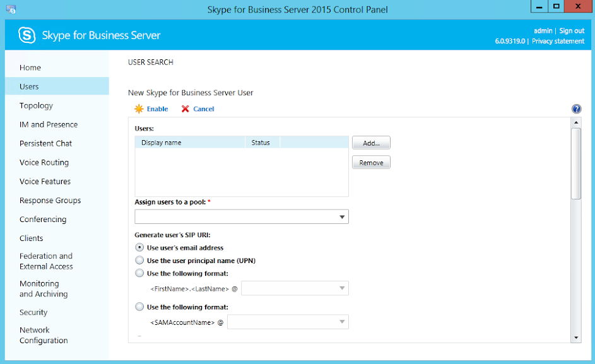Click the version number 6.0.9319.0
The width and height of the screenshot is (595, 364).
coord(510,41)
